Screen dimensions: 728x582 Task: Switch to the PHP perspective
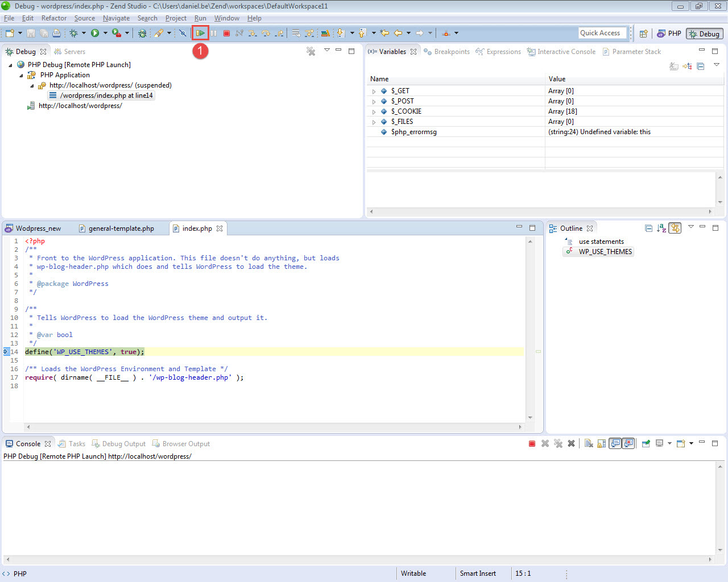pos(669,34)
